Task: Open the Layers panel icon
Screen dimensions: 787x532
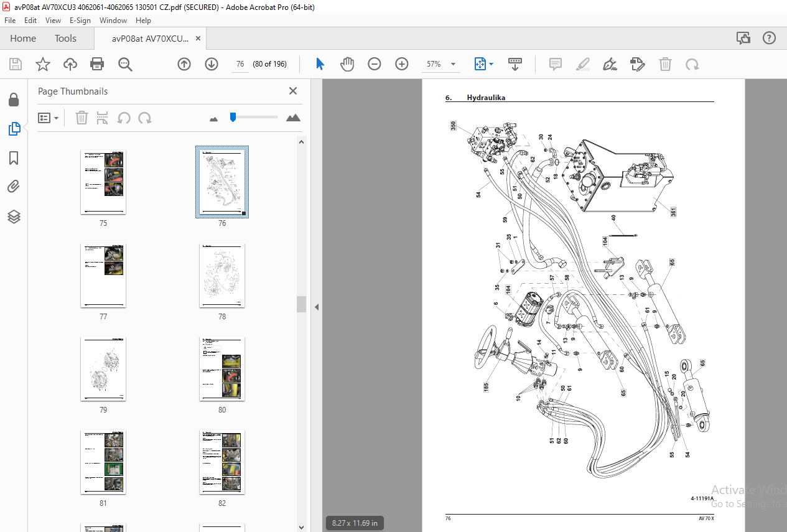Action: (14, 217)
